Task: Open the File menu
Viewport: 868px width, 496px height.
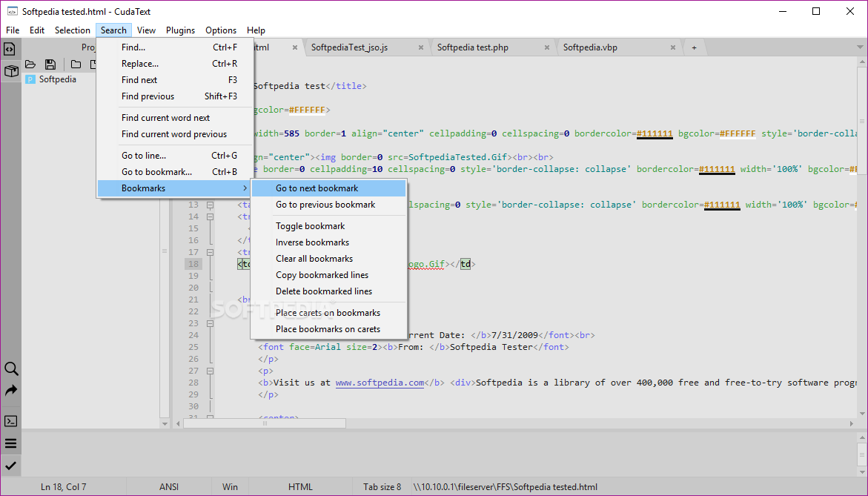Action: pyautogui.click(x=12, y=30)
